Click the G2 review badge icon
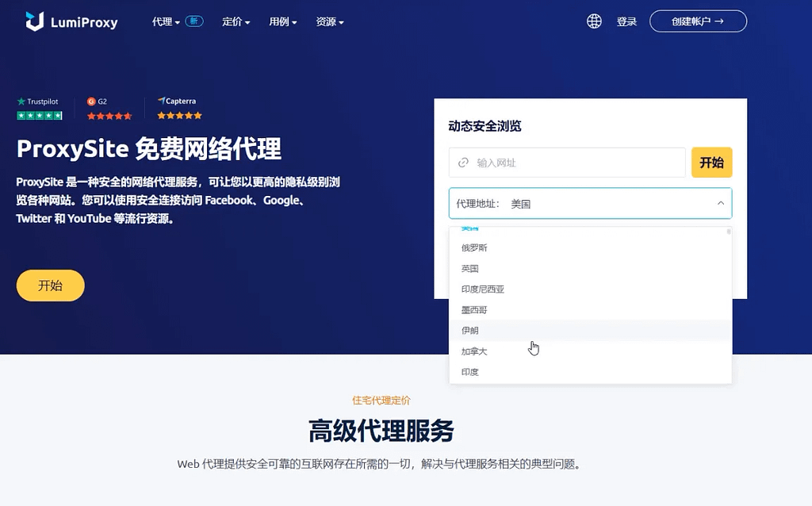 tap(90, 102)
